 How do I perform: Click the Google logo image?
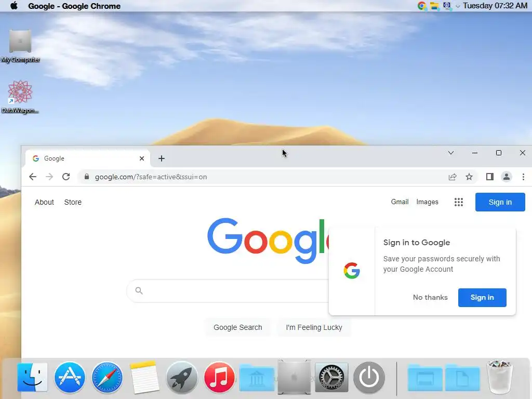tap(268, 240)
